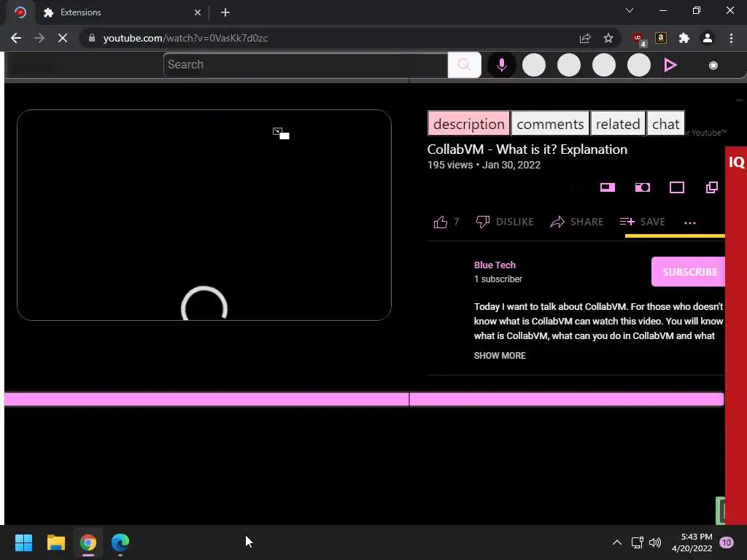
Task: Open the Windows Start menu
Action: 23,542
